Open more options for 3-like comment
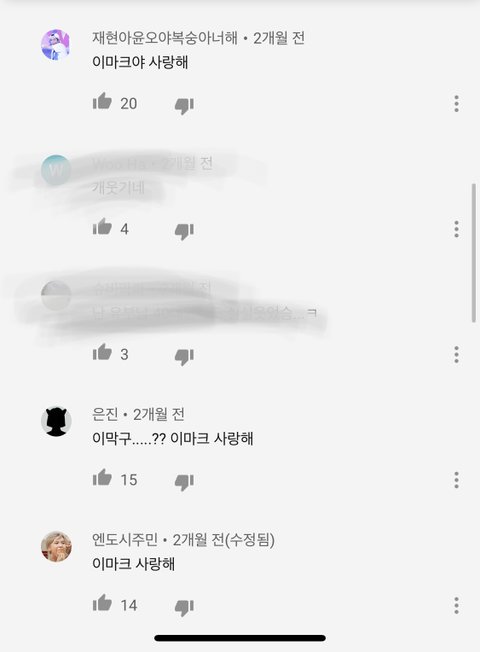This screenshot has height=652, width=480. point(456,355)
